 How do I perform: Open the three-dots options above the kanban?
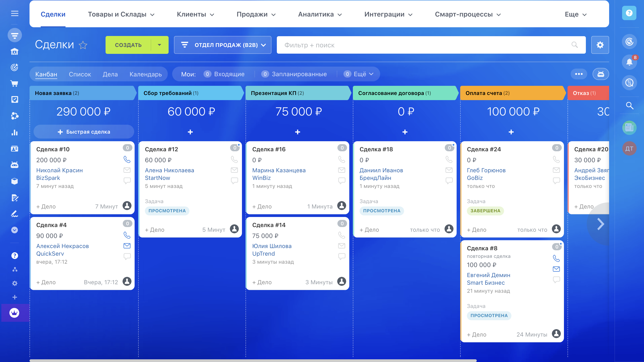point(578,74)
